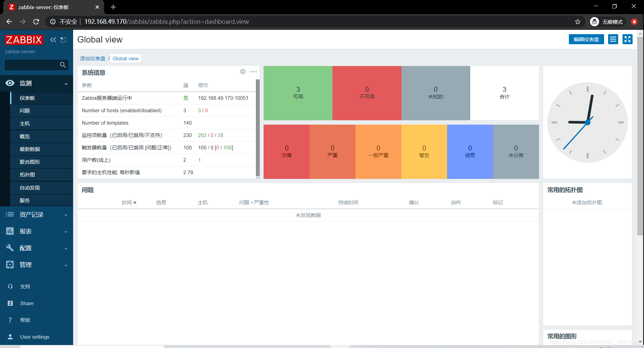The height and width of the screenshot is (348, 644).
Task: Open the 主机 sidebar menu item
Action: tap(42, 124)
